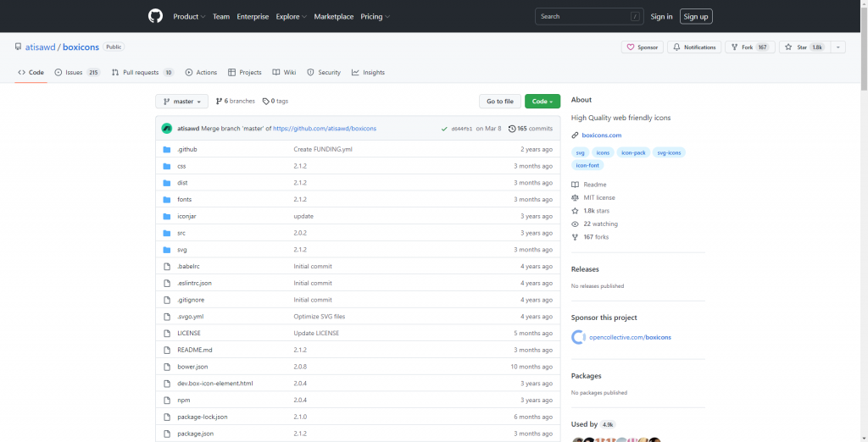868x442 pixels.
Task: Open the Pull requests tab
Action: (x=142, y=73)
